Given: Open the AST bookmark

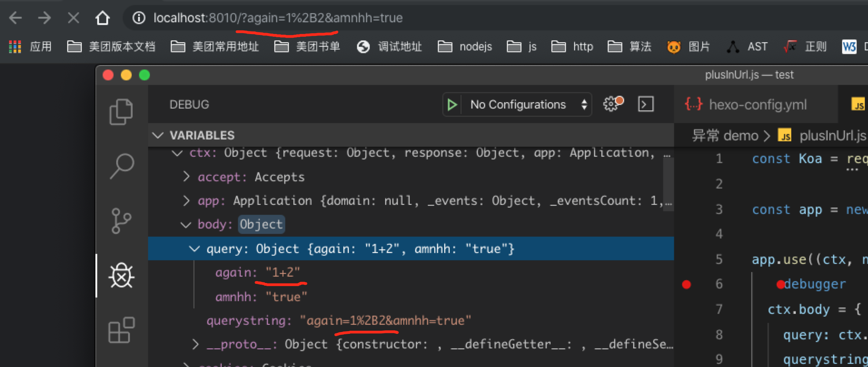Looking at the screenshot, I should tap(748, 47).
